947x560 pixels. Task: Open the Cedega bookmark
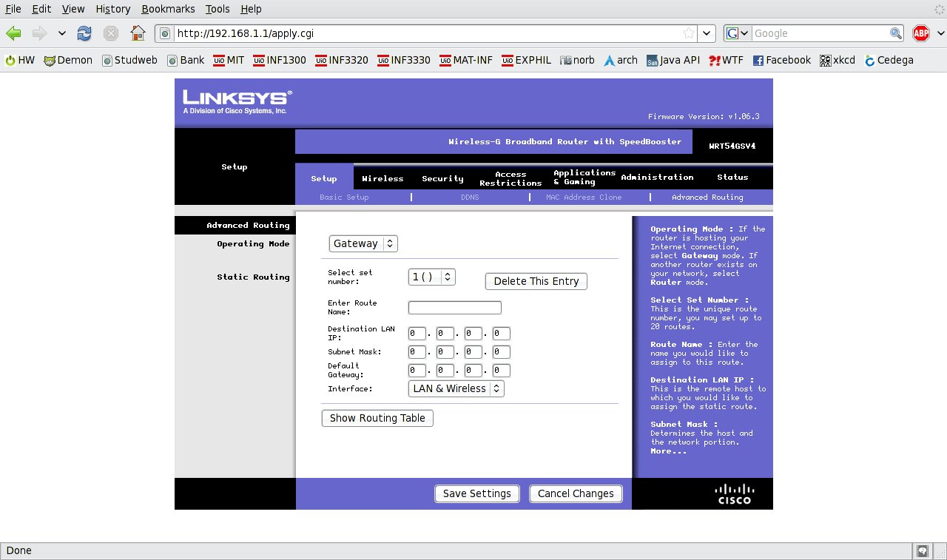pos(889,60)
